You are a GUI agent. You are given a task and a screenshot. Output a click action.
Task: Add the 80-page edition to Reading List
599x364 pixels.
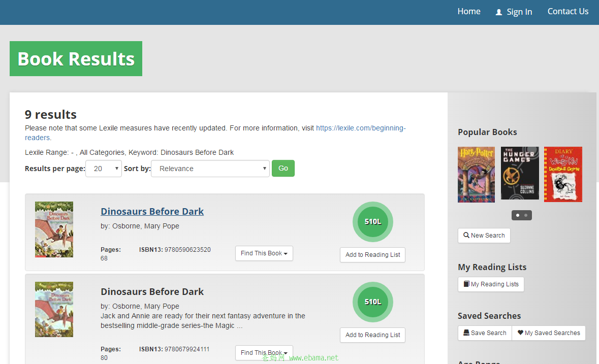point(372,335)
